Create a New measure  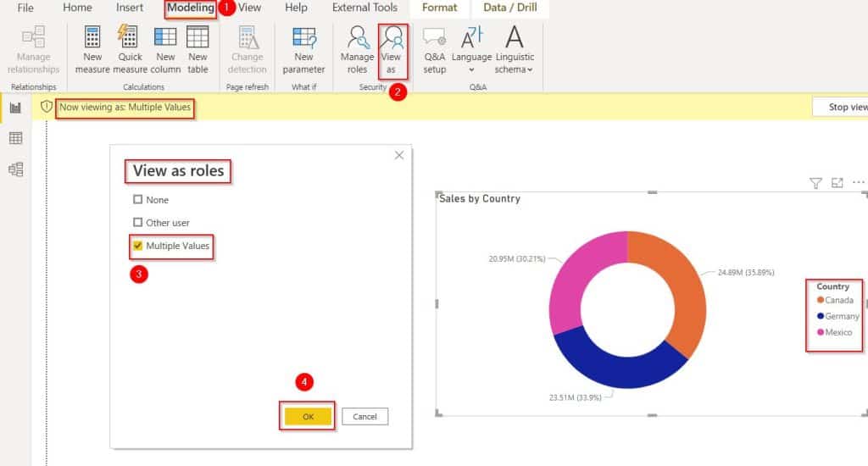click(x=92, y=50)
